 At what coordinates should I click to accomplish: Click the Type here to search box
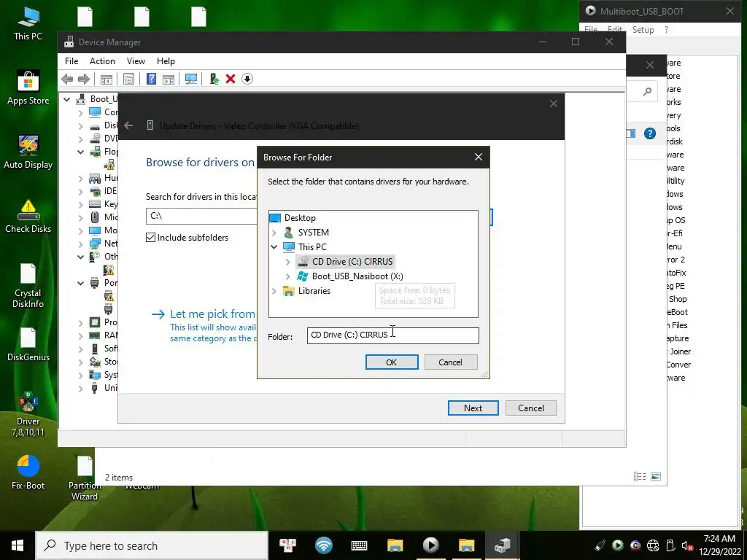pos(152,545)
